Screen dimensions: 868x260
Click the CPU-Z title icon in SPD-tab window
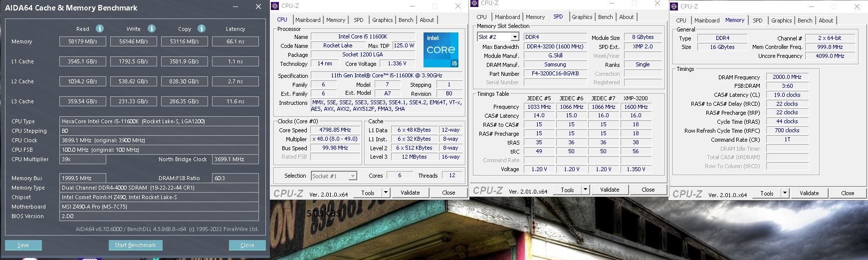point(474,3)
